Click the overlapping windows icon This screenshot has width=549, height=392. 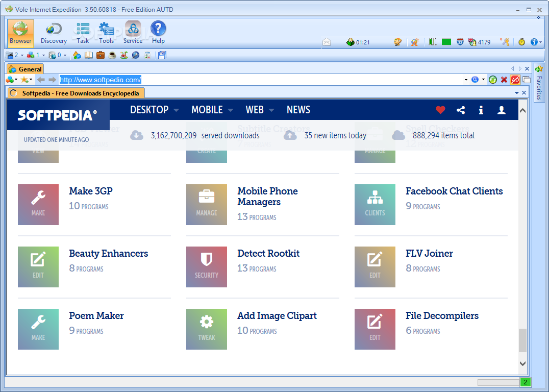pyautogui.click(x=526, y=80)
